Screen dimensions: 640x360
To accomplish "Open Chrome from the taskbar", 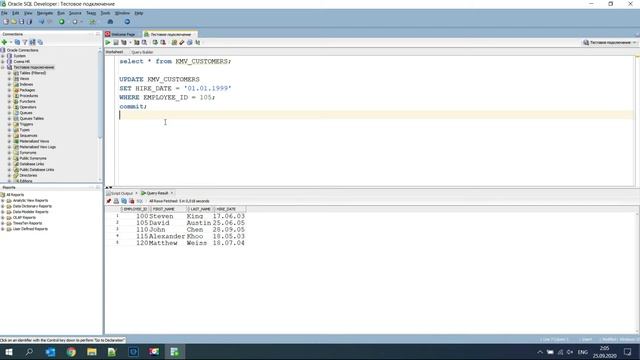I will pyautogui.click(x=71, y=352).
